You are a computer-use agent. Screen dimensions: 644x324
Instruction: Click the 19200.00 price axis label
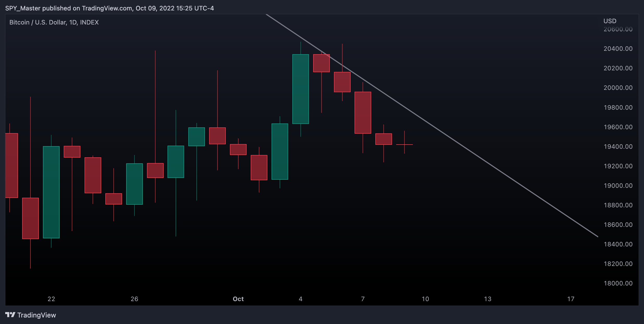[618, 166]
